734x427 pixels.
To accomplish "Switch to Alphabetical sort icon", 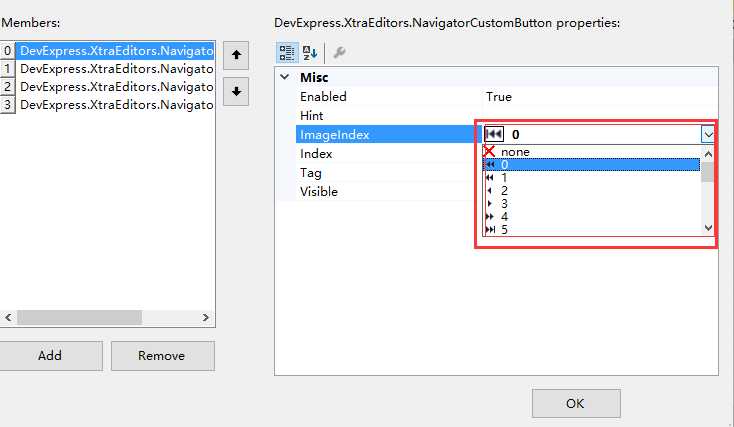I will 309,52.
